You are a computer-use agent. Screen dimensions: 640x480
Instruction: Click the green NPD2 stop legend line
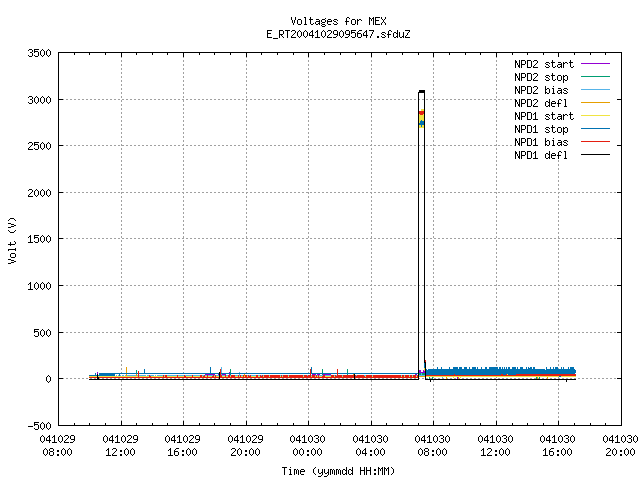click(596, 77)
